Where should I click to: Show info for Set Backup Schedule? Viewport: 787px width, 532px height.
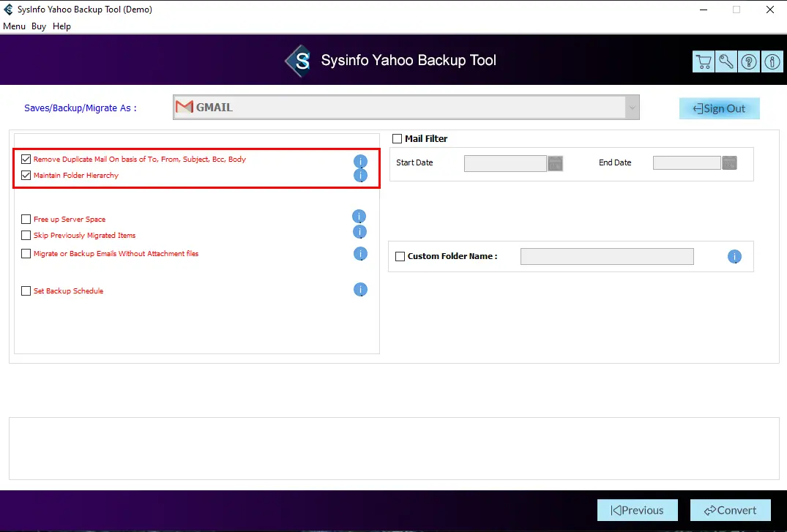pos(360,290)
